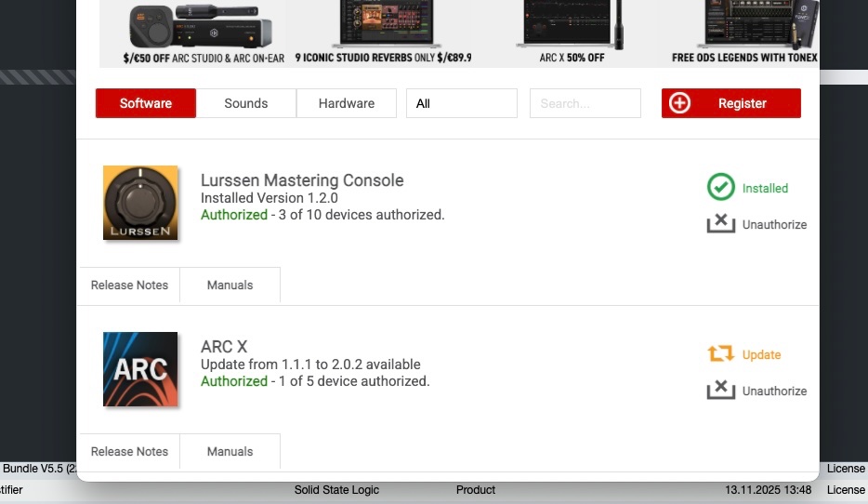
Task: Click Unauthorize label for ARC X
Action: (774, 391)
